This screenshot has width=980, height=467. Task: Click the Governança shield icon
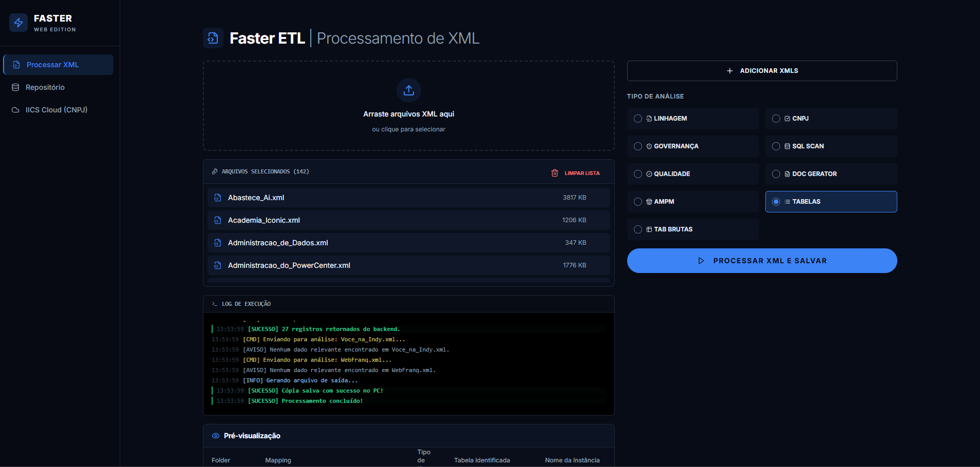pyautogui.click(x=649, y=146)
